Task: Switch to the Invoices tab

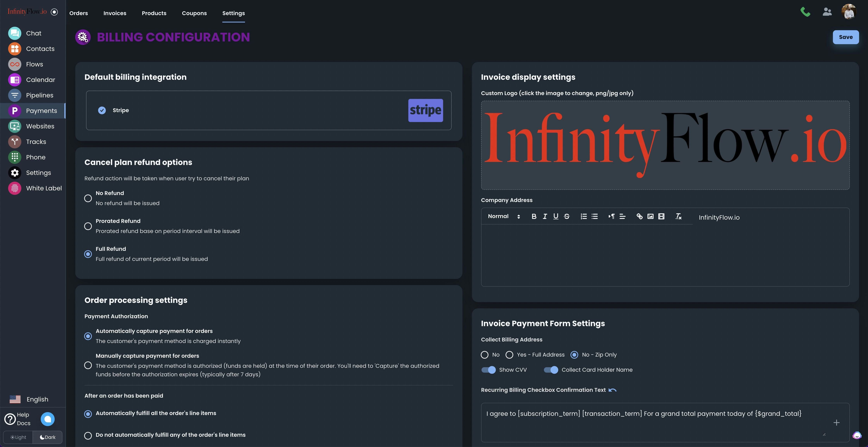Action: pos(115,13)
